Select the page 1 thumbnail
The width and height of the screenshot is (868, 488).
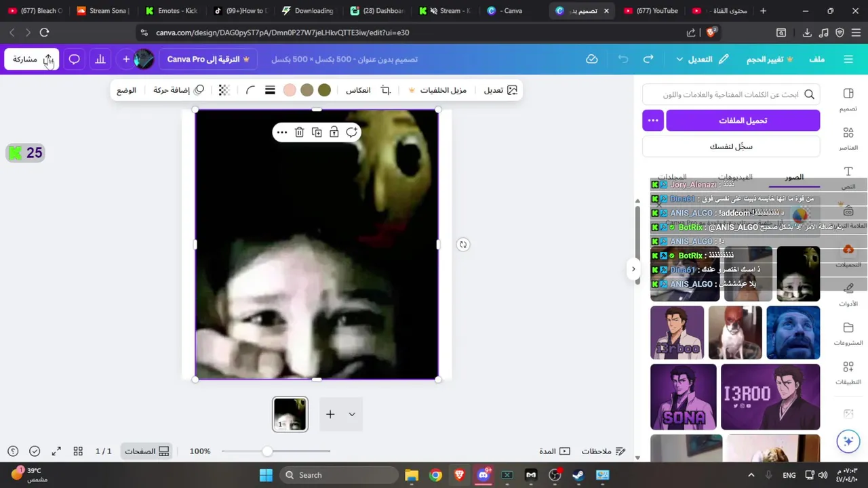tap(290, 414)
